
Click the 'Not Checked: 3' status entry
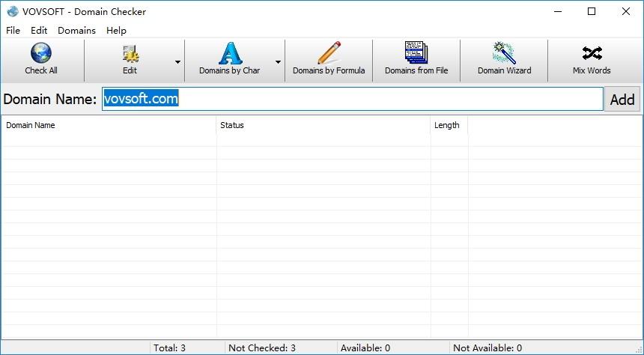[x=262, y=348]
